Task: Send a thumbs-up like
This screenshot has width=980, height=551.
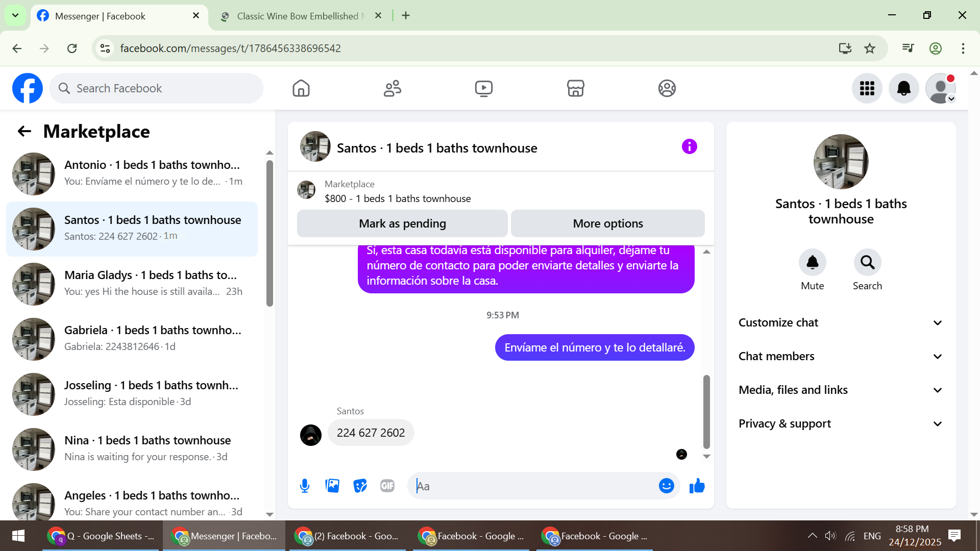Action: point(697,486)
